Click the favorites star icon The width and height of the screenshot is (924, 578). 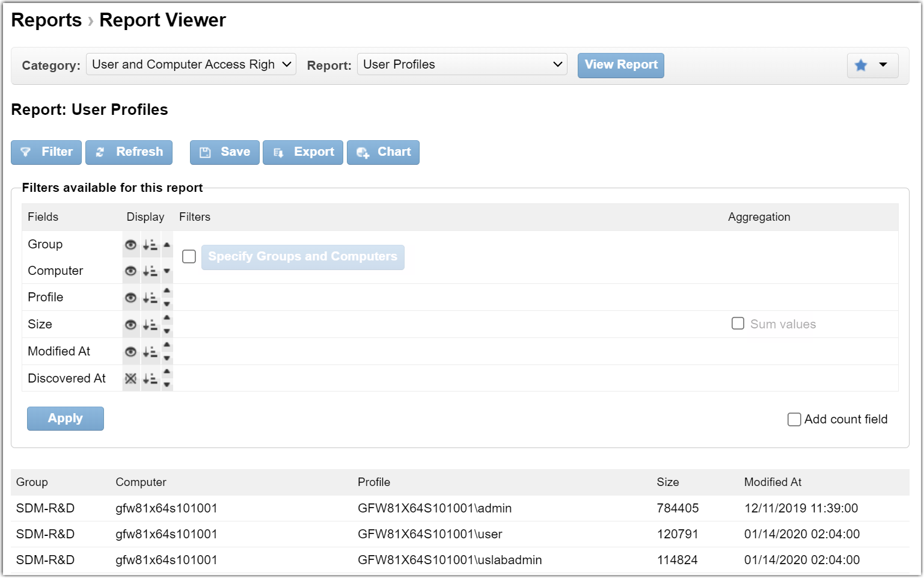click(x=861, y=65)
